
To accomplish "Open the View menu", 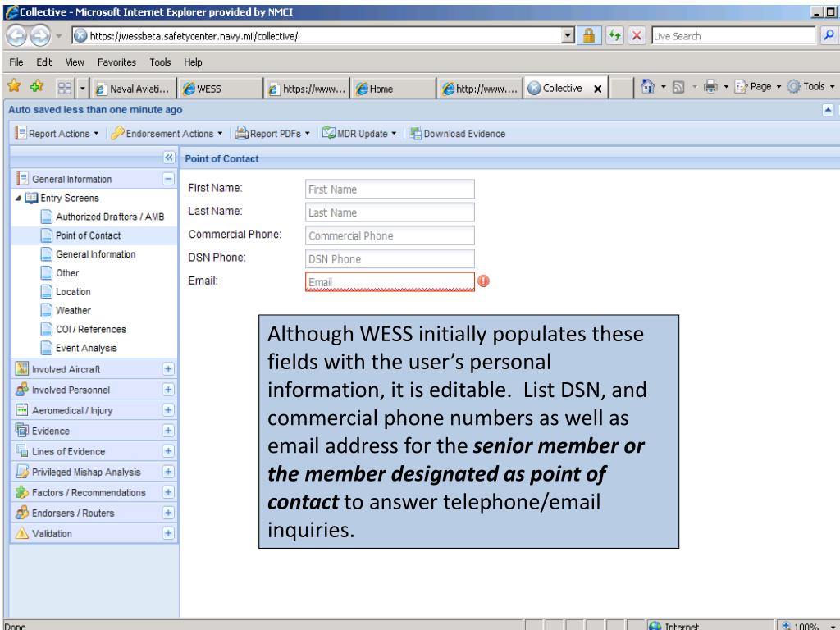I will click(75, 62).
